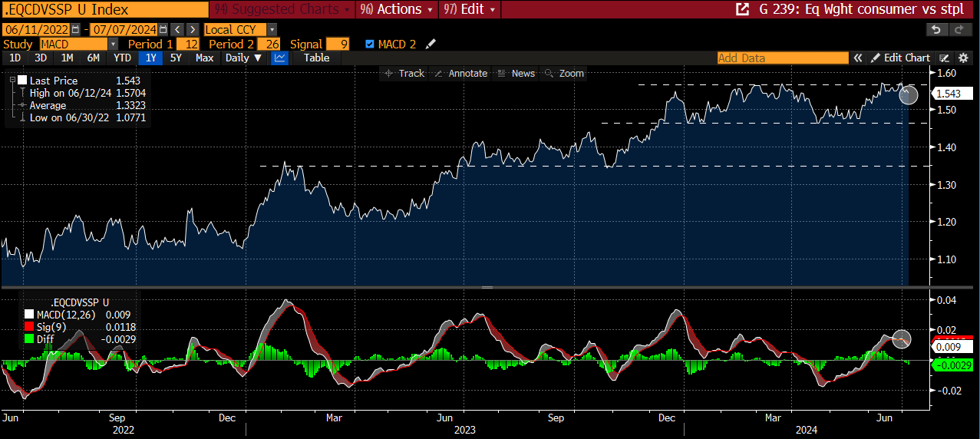
Task: Click the Low marker icon in legend
Action: point(22,117)
